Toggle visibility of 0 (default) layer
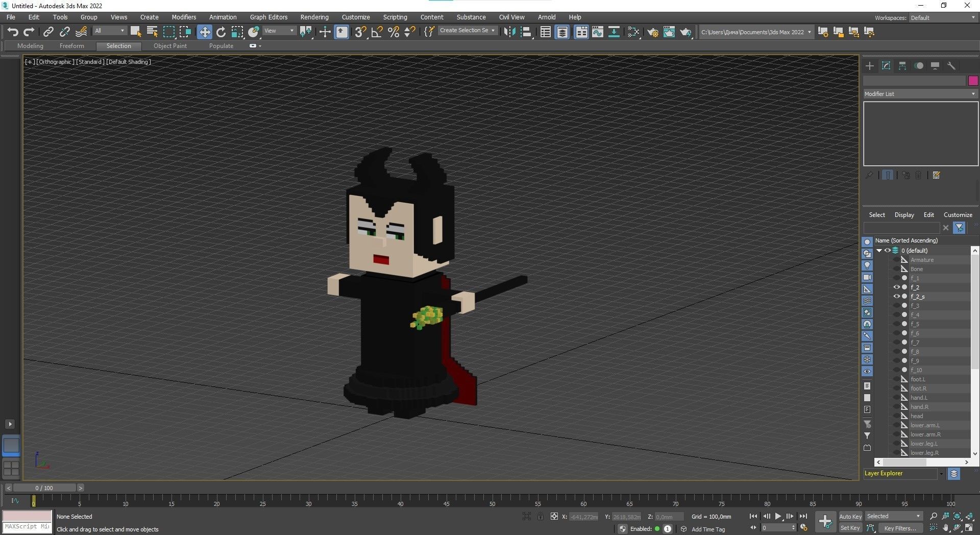This screenshot has width=980, height=535. (x=888, y=251)
